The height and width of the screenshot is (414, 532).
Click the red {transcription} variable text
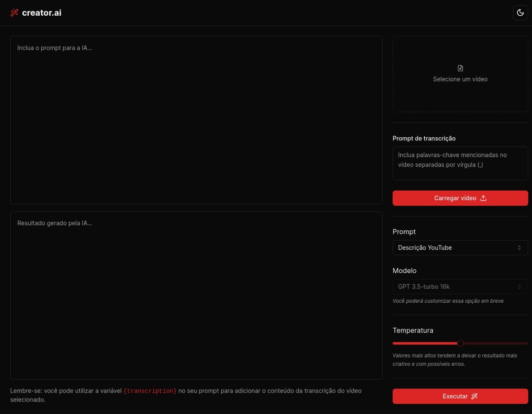(x=150, y=391)
